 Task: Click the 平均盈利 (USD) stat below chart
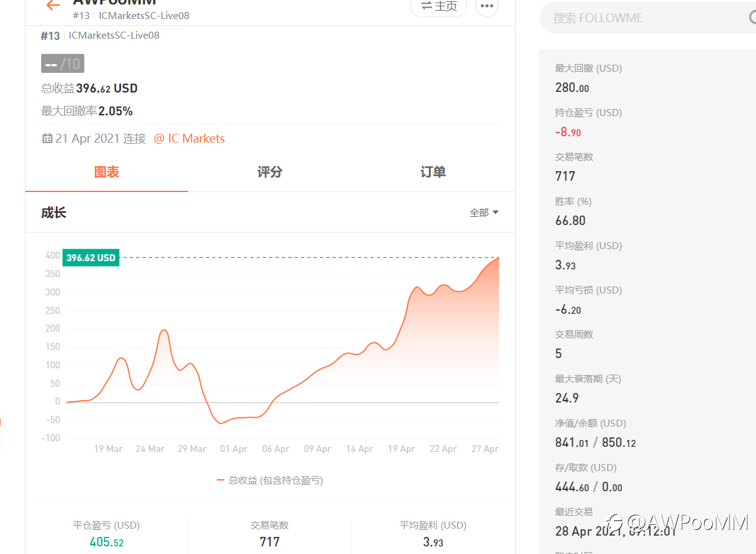(433, 534)
